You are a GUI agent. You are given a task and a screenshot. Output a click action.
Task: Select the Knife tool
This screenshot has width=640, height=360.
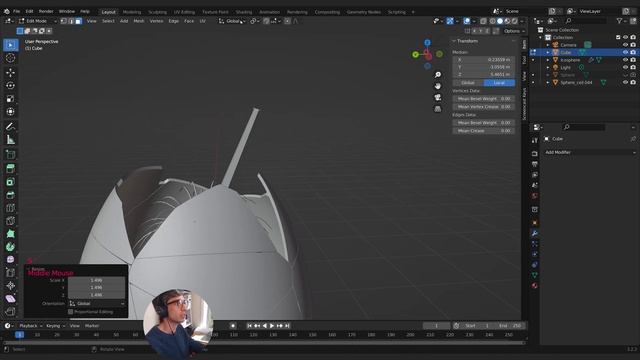(x=11, y=221)
